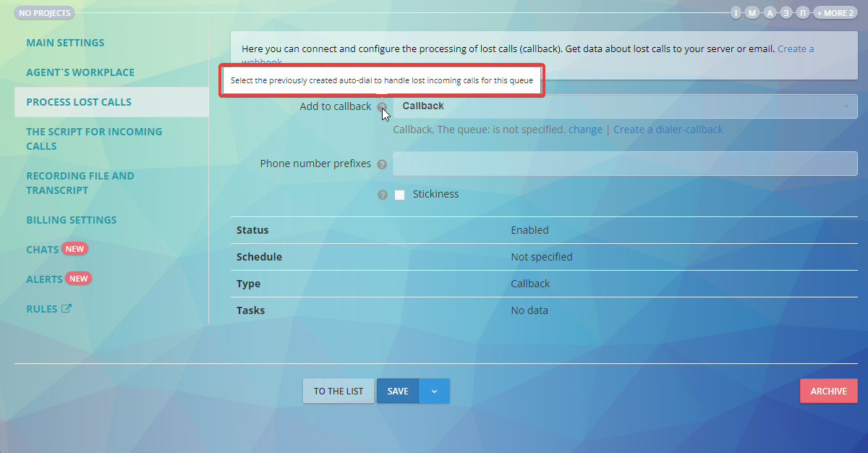
Task: Open the + MORE 2 users list
Action: coord(835,12)
